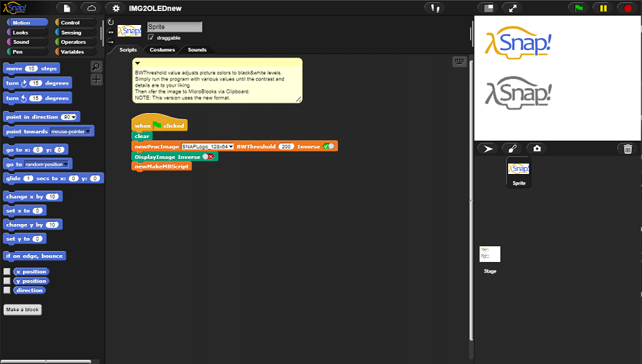Switch to the Costumes tab
This screenshot has height=364, width=642.
point(162,50)
